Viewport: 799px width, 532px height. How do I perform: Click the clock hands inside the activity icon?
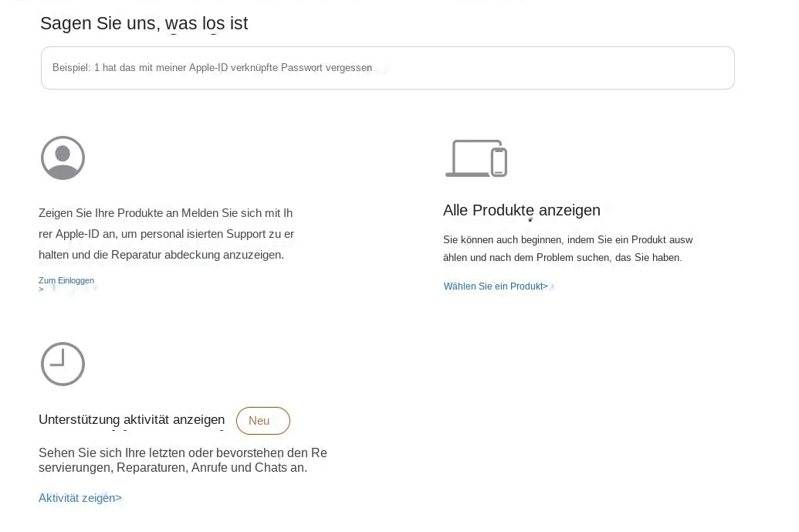[x=59, y=359]
